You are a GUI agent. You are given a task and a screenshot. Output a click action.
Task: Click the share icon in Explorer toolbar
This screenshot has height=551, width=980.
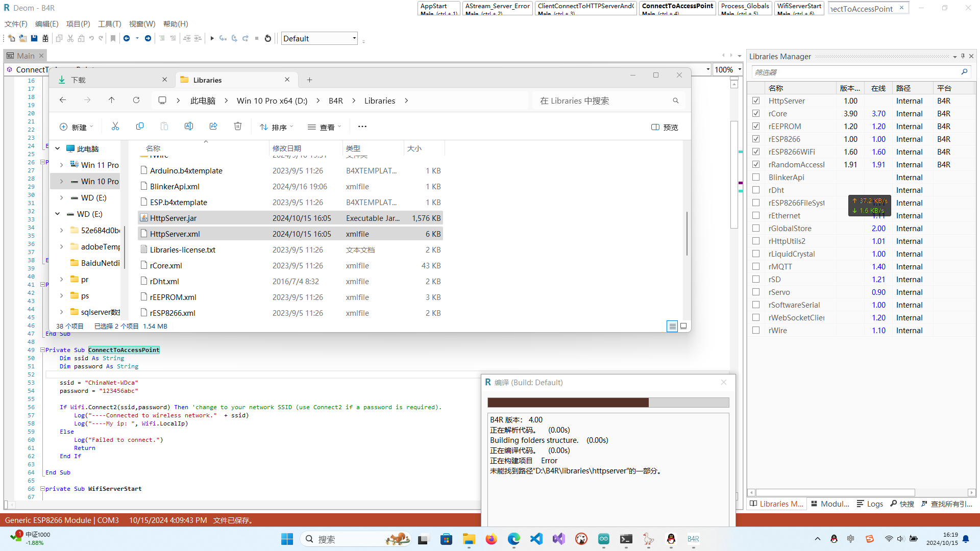213,127
